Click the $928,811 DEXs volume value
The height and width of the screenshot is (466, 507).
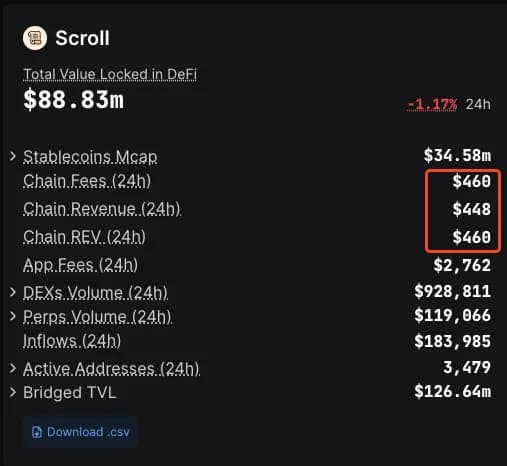(x=453, y=291)
